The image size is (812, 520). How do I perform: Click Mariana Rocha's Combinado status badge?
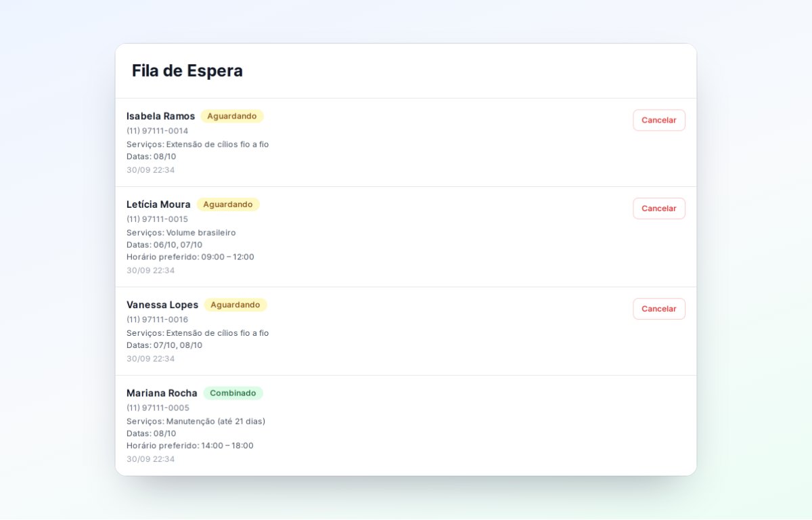coord(233,393)
